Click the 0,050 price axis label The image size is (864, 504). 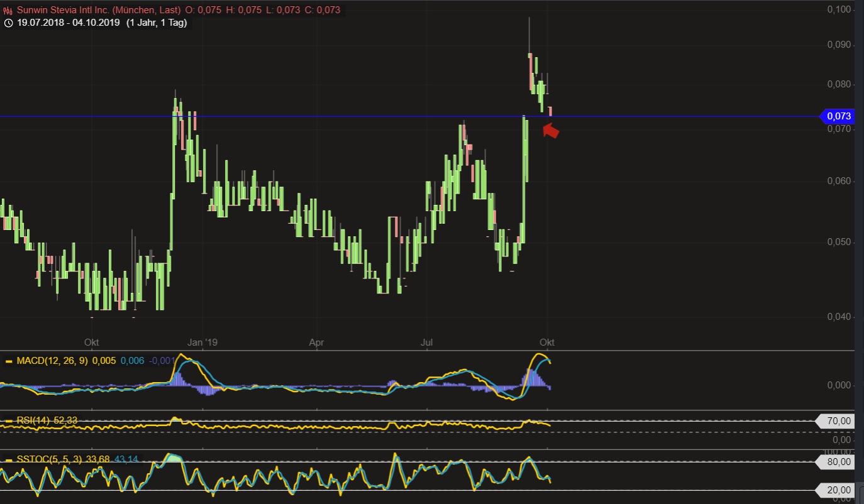click(x=839, y=243)
